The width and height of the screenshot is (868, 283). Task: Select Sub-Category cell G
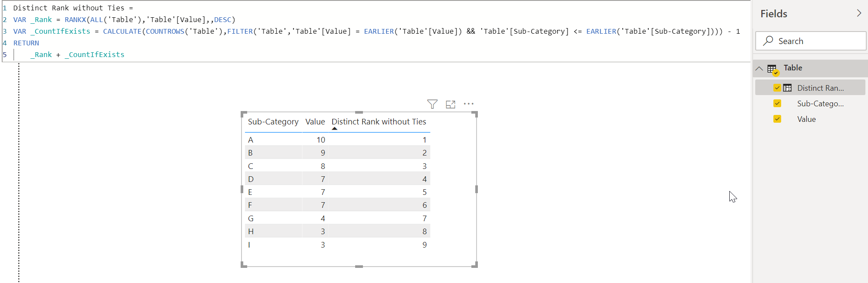[x=251, y=219]
